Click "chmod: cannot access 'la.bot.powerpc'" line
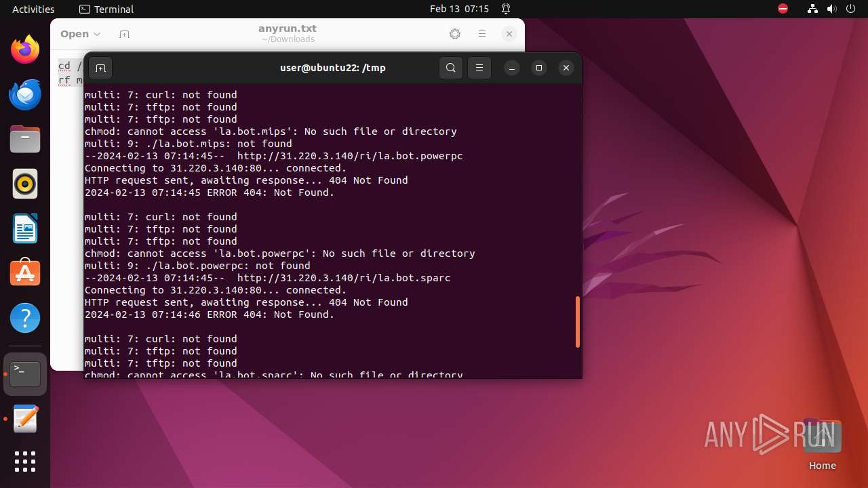Screen dimensions: 868x488 pos(280,253)
